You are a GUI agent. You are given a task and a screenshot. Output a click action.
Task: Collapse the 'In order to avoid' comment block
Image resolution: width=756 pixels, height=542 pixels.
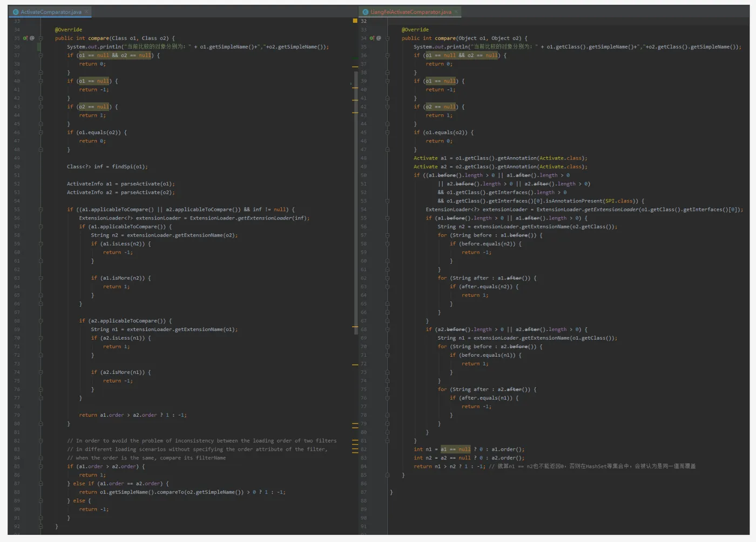coord(40,441)
